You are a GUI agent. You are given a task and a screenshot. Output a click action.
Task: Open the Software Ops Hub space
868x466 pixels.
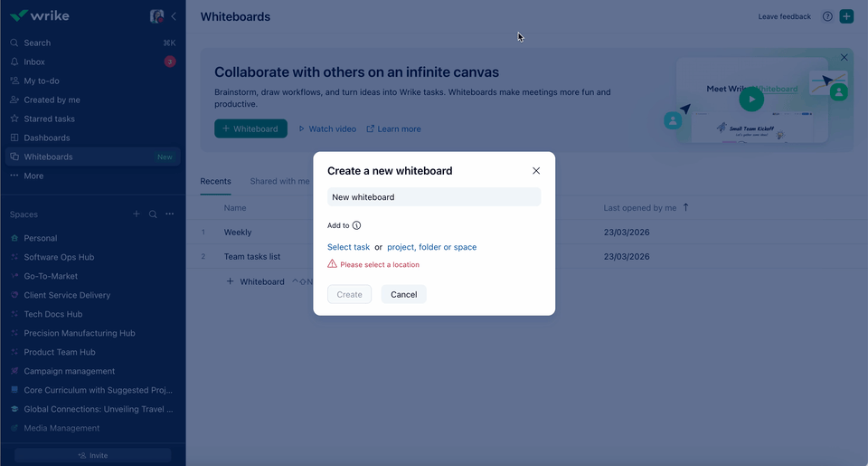(59, 257)
